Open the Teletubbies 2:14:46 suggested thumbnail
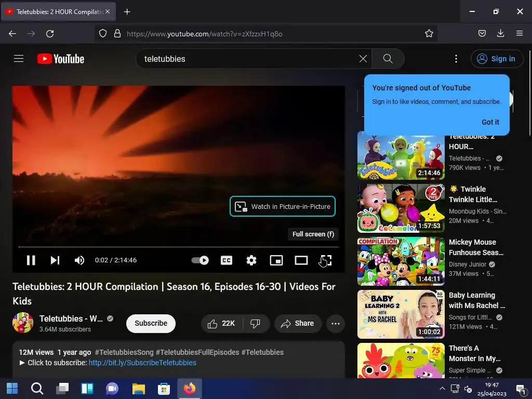 (x=401, y=155)
